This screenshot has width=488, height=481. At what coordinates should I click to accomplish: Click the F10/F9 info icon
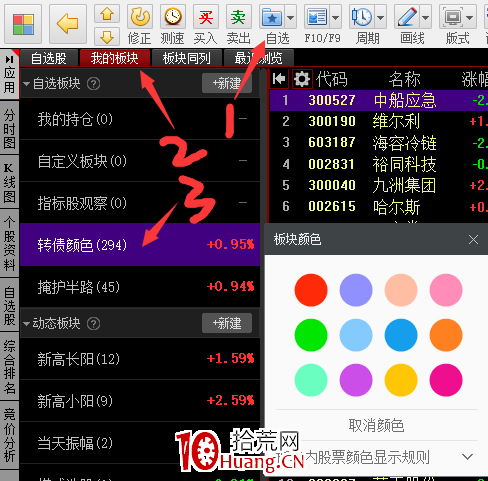point(317,17)
